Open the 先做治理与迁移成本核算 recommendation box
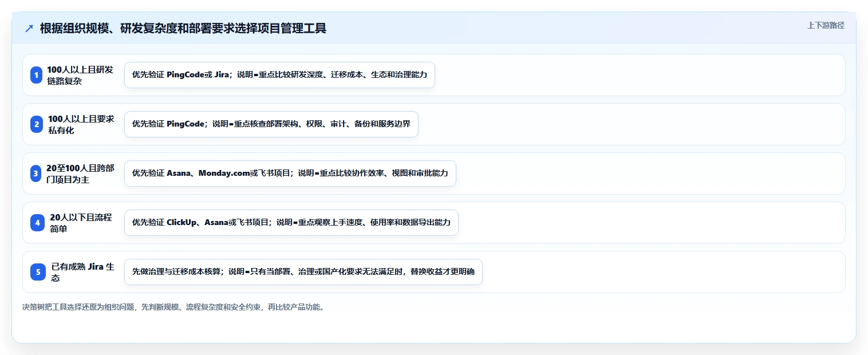The width and height of the screenshot is (868, 355). click(303, 272)
